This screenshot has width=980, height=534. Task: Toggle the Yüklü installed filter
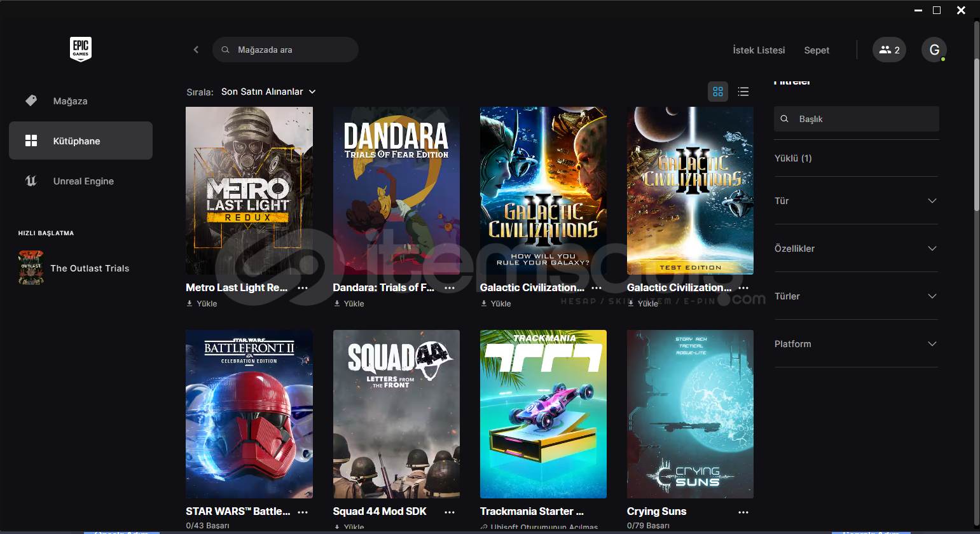coord(793,158)
